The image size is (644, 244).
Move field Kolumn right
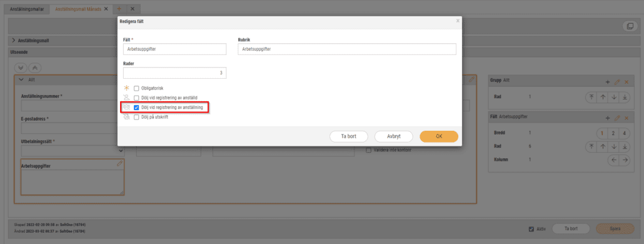625,160
